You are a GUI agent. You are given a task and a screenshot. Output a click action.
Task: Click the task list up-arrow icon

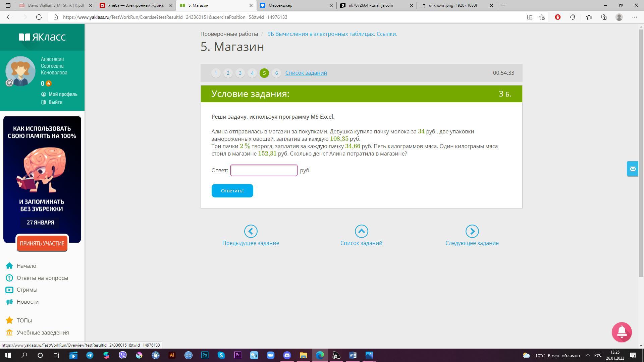[361, 231]
